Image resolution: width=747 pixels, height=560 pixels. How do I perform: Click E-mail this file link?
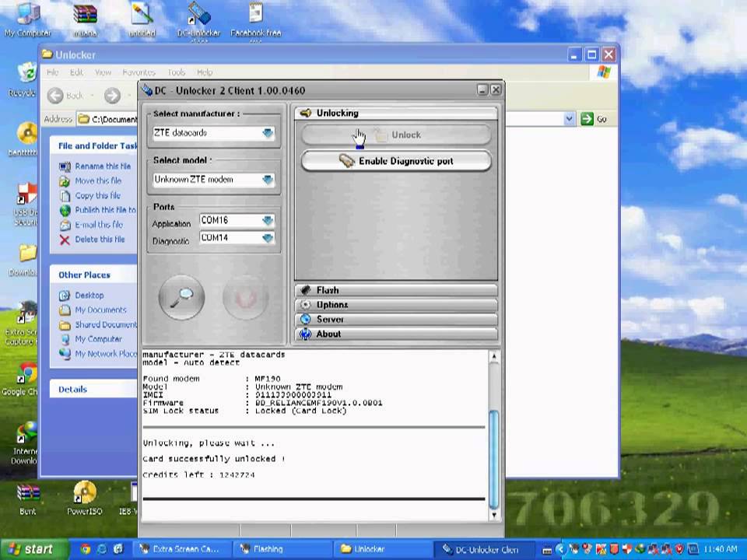tap(99, 225)
